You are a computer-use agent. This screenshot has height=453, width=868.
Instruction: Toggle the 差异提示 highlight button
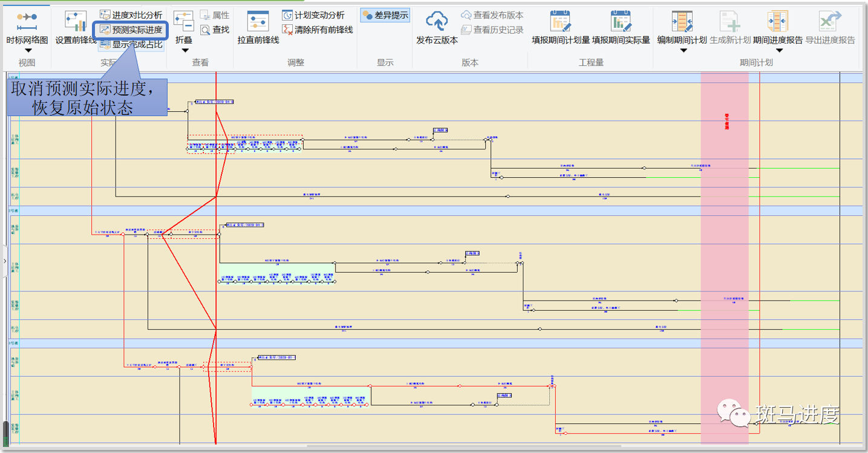[385, 15]
